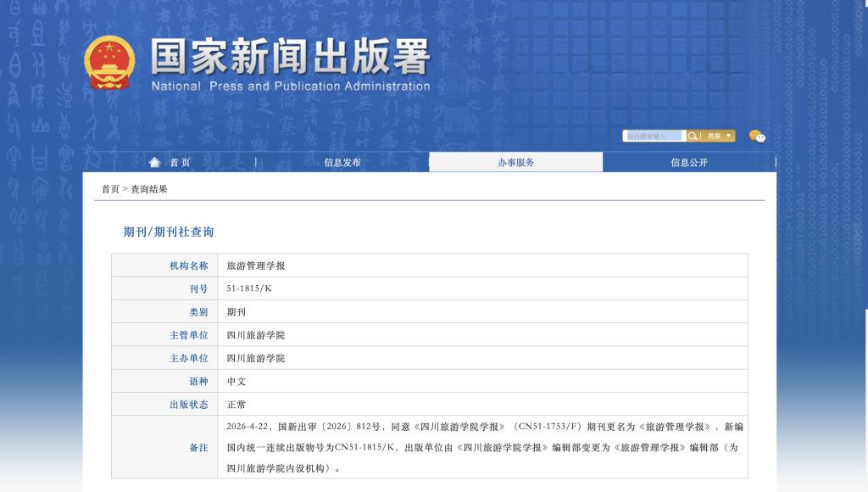Select the 机构名称 label cell
This screenshot has width=868, height=492.
(x=164, y=266)
